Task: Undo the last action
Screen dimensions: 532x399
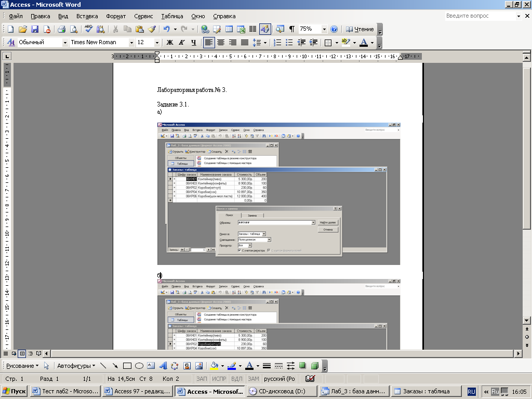Action: click(166, 29)
